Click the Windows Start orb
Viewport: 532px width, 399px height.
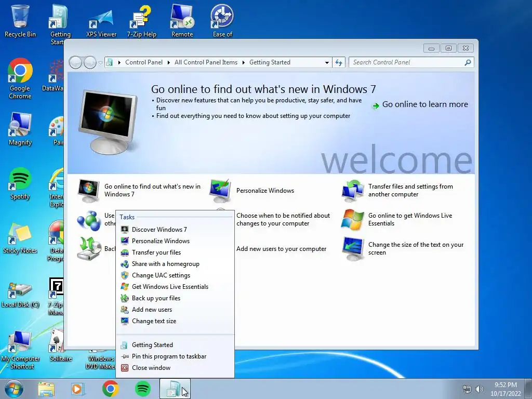pos(14,389)
